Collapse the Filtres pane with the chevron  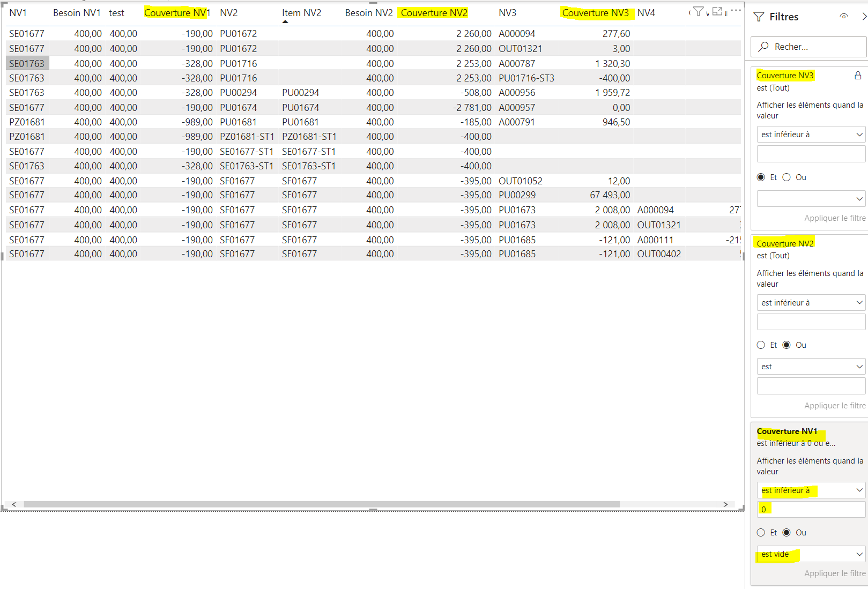[864, 17]
